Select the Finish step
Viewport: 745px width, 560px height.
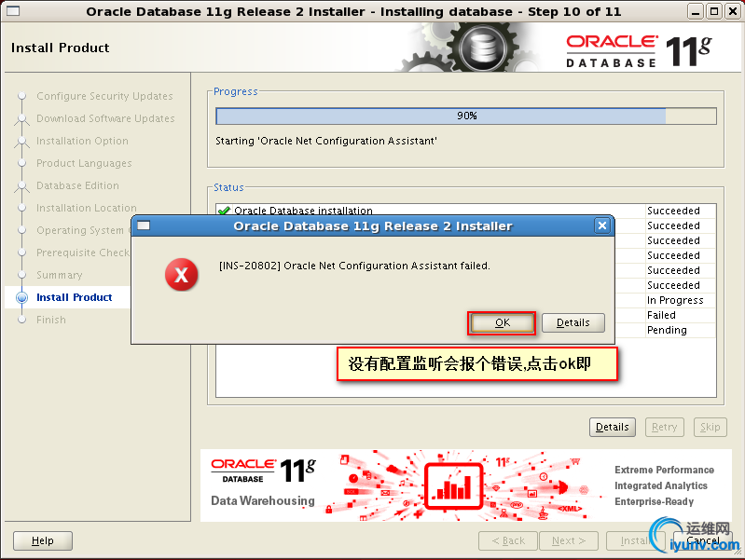click(51, 320)
